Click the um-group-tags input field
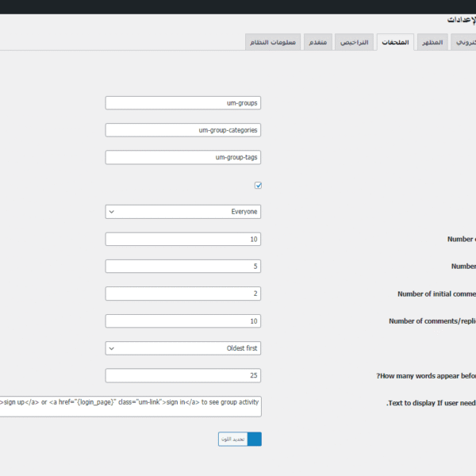This screenshot has width=476, height=476. point(183,157)
